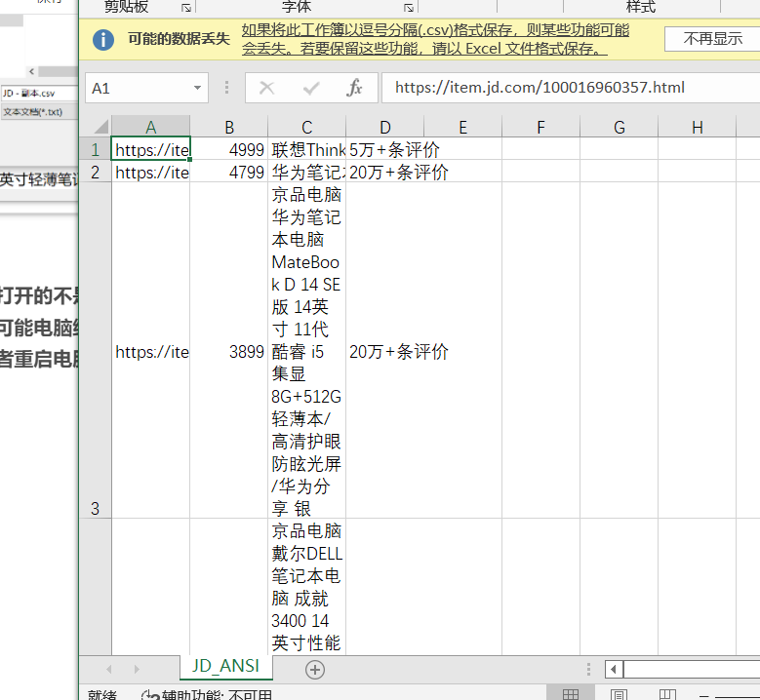The height and width of the screenshot is (700, 760).
Task: Select column B header
Action: (229, 127)
